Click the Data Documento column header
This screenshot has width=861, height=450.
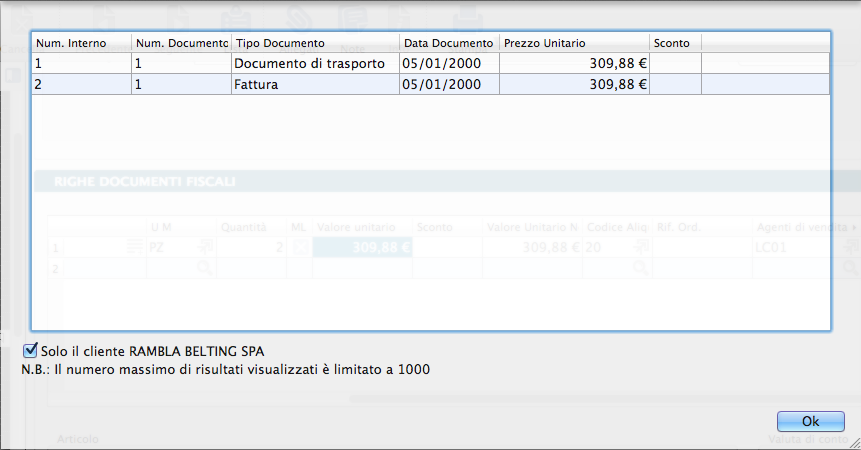point(449,43)
